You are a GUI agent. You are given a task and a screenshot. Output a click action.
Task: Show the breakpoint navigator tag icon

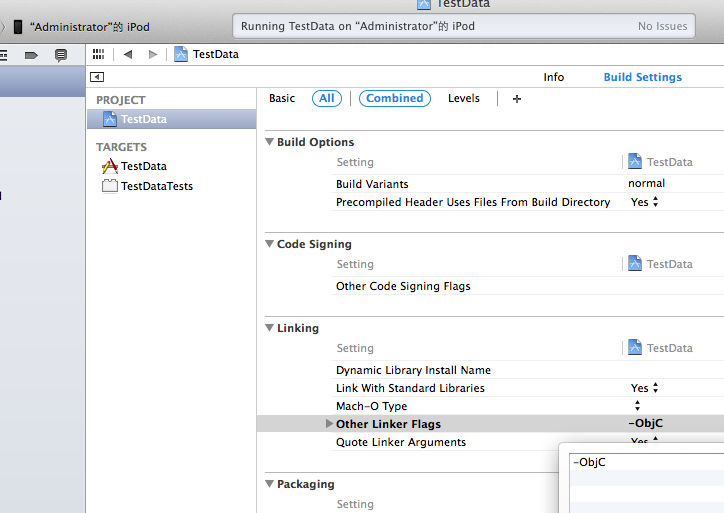[x=31, y=55]
